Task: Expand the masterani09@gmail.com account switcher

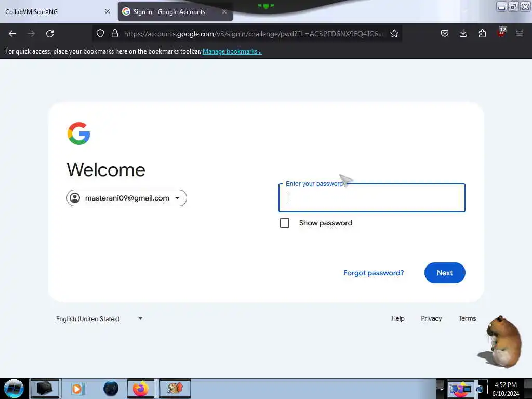Action: pos(127,198)
